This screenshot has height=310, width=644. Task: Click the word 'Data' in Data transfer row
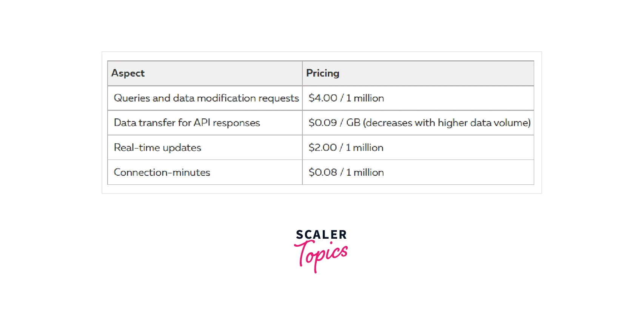(125, 123)
